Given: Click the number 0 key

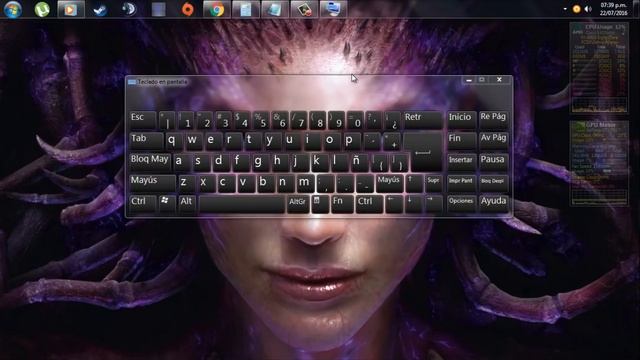Looking at the screenshot, I should (356, 120).
